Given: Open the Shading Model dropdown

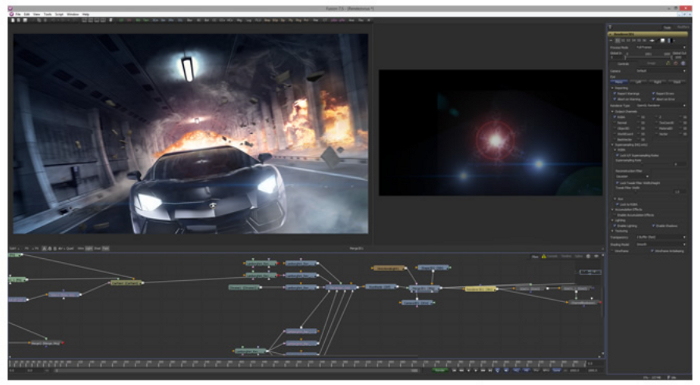Looking at the screenshot, I should click(x=661, y=244).
